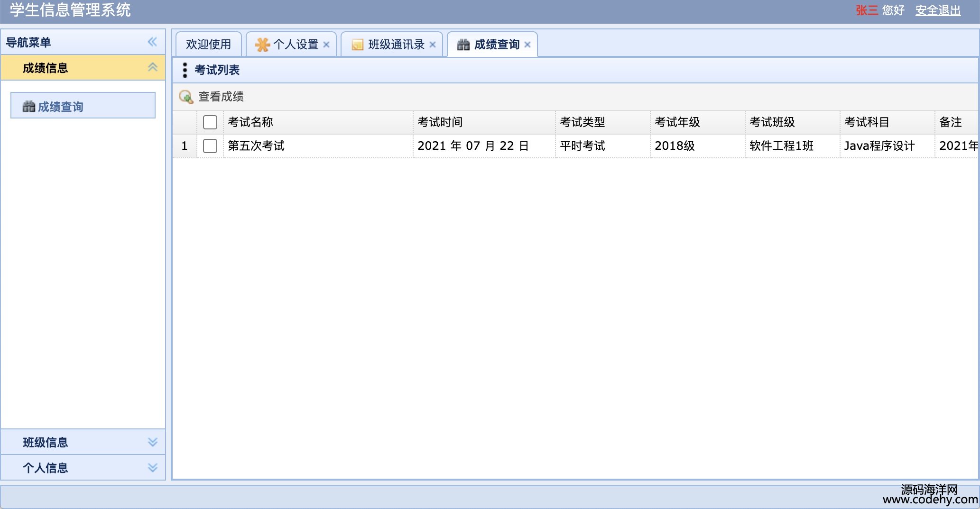The width and height of the screenshot is (980, 509).
Task: Collapse the 导航菜单 sidebar panel
Action: [152, 42]
